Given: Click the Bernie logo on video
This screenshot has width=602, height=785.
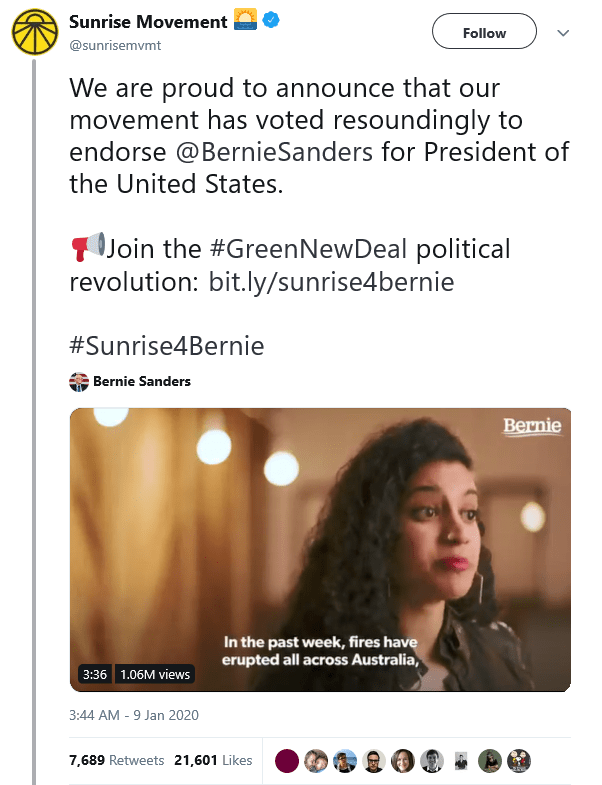Looking at the screenshot, I should point(531,427).
